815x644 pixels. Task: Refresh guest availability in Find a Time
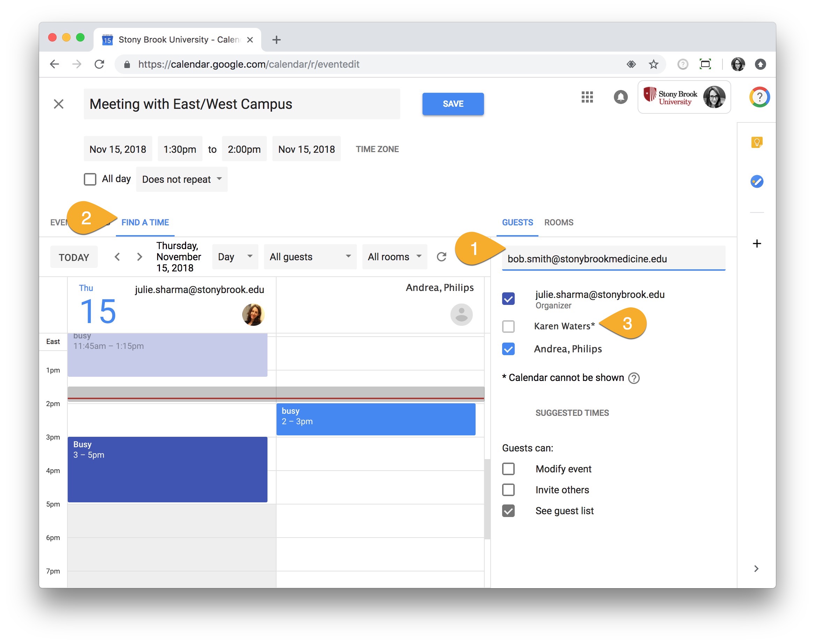click(x=442, y=257)
